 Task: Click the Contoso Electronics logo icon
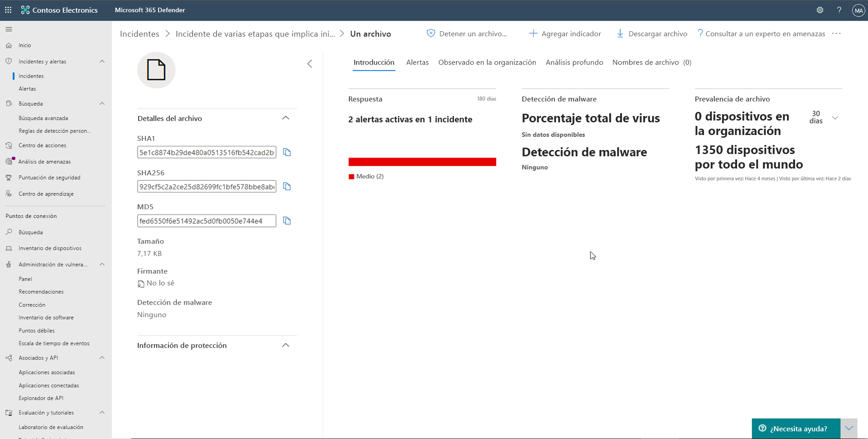click(25, 10)
